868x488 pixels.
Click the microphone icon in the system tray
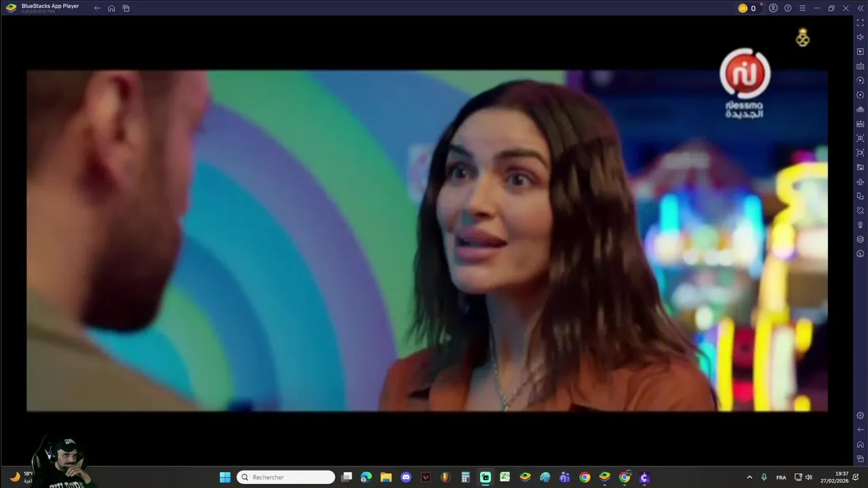pyautogui.click(x=764, y=477)
